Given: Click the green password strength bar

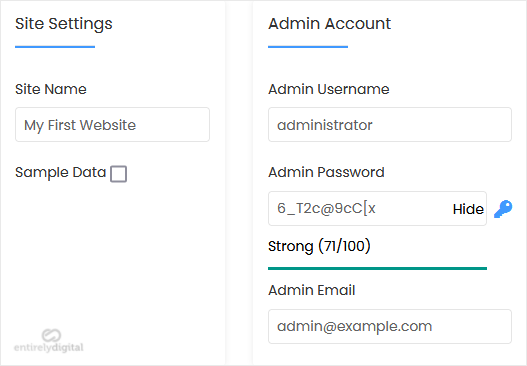Looking at the screenshot, I should point(377,268).
